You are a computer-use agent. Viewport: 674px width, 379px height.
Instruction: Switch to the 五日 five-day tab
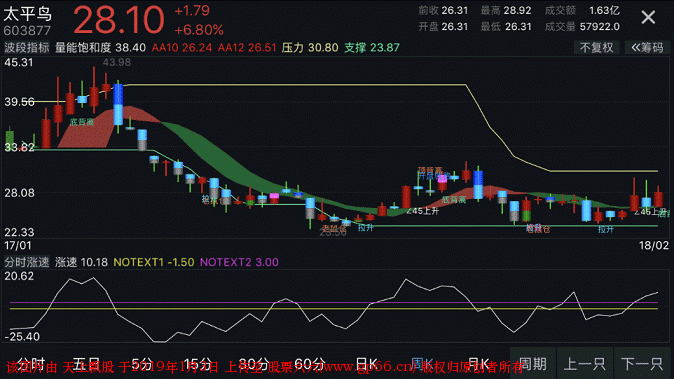tap(86, 364)
